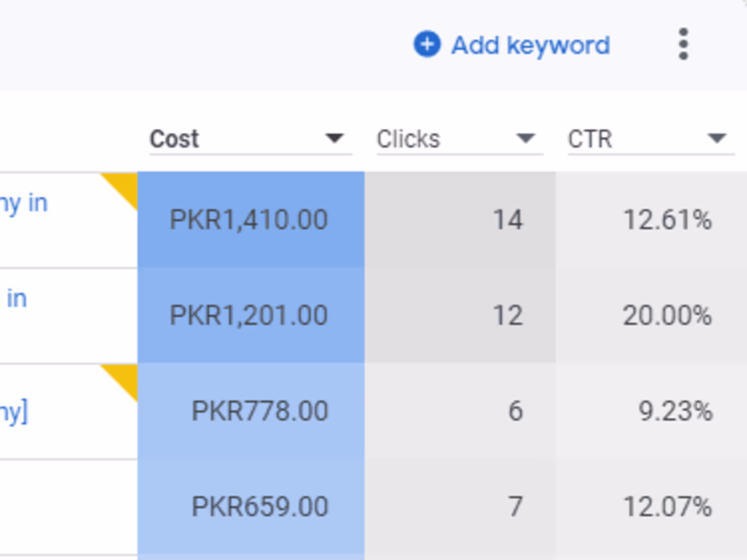
Task: Click the CTR column header label
Action: [x=590, y=139]
